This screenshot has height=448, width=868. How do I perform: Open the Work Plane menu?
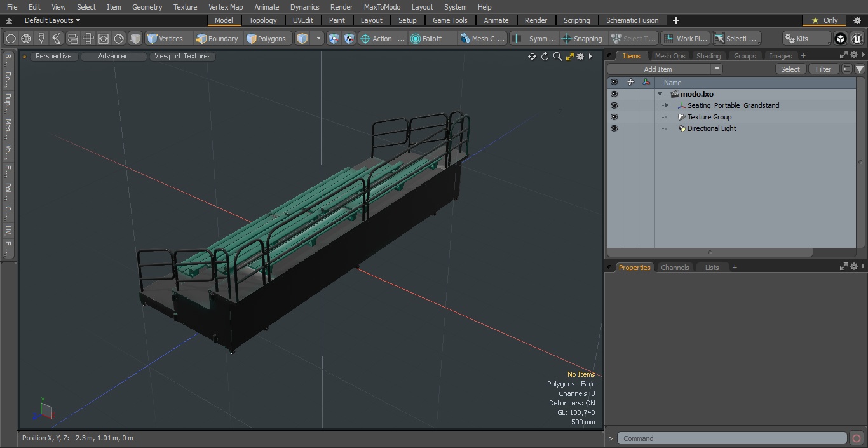click(x=685, y=39)
